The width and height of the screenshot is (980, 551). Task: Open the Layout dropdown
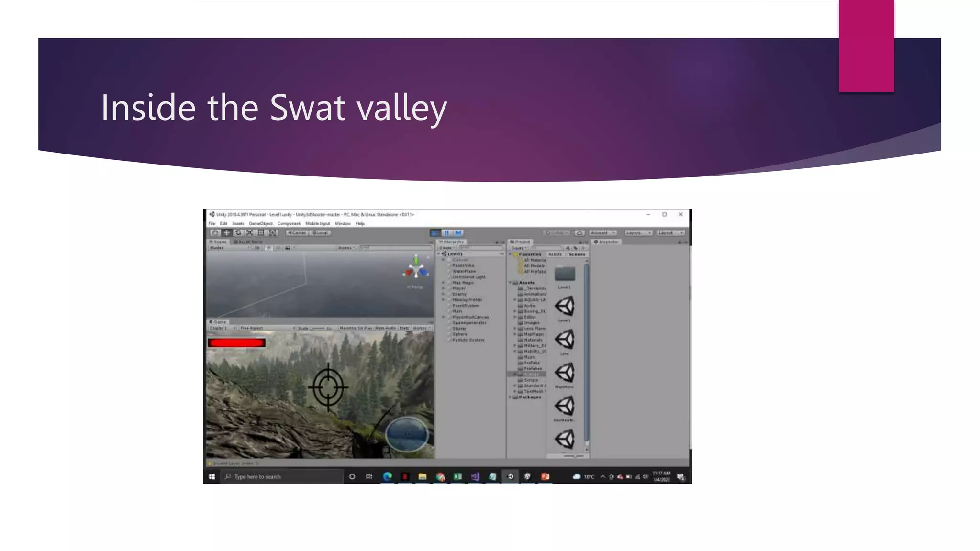pyautogui.click(x=670, y=233)
